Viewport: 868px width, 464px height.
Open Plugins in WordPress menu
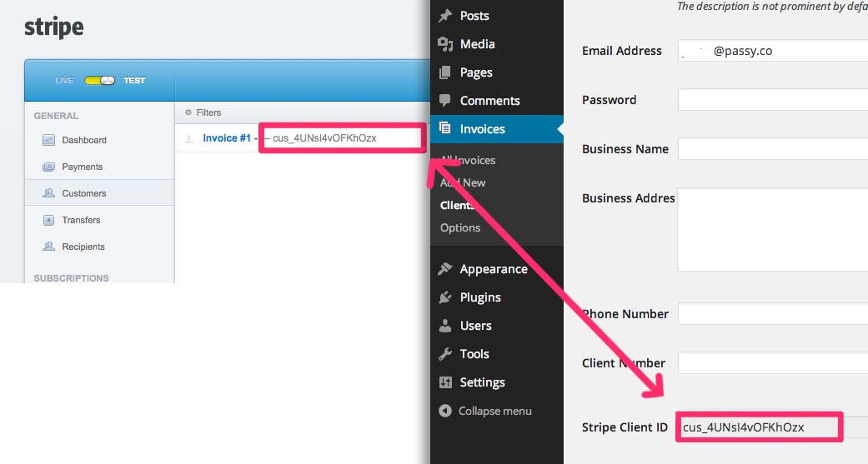[x=480, y=297]
